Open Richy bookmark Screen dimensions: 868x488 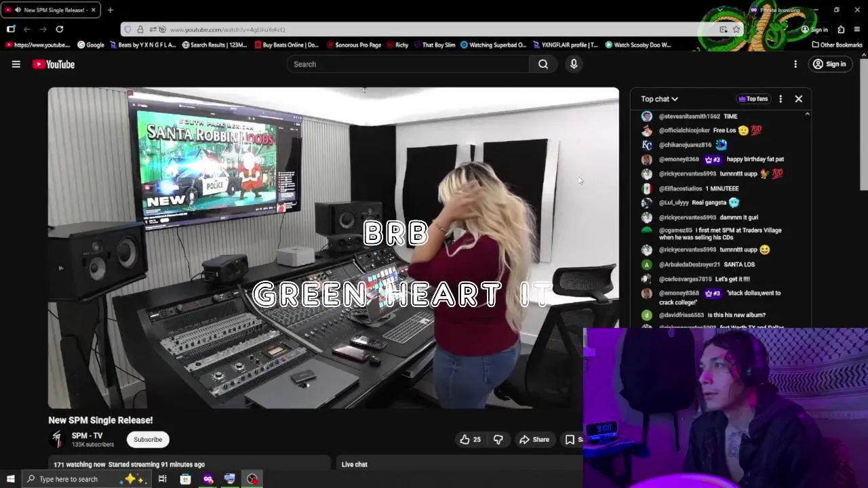397,45
